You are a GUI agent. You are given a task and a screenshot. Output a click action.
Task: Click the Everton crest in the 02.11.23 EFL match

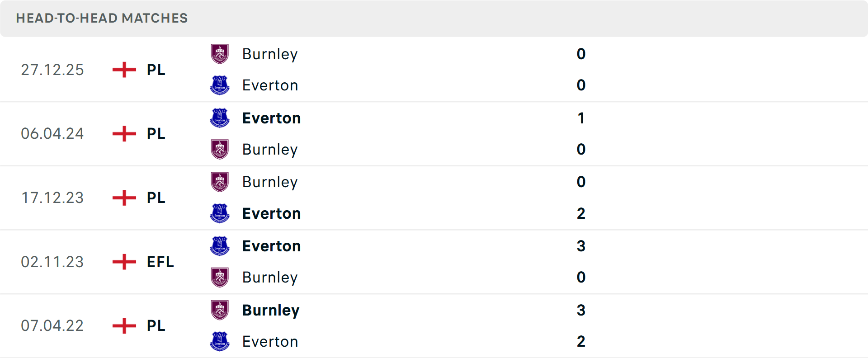[x=220, y=246]
